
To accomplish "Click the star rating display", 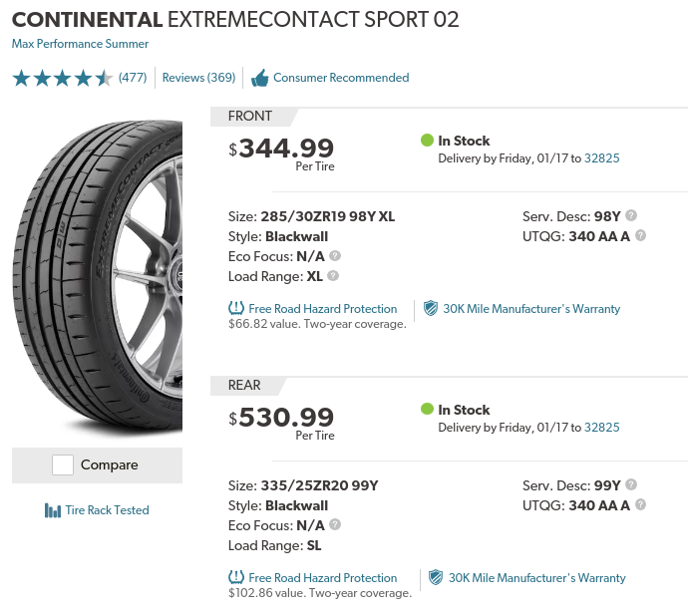I will click(62, 78).
